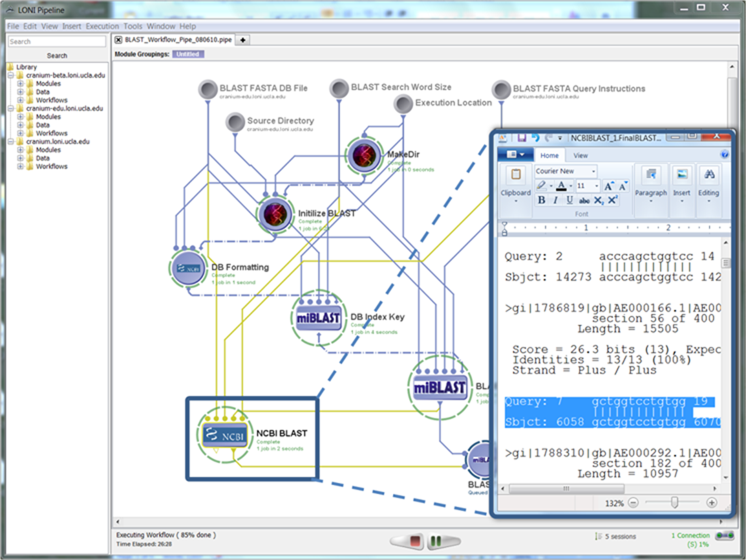
Task: Click the 1 Connection status indicator
Action: 690,535
